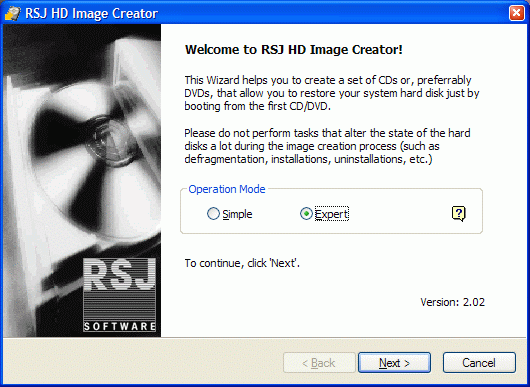
Task: Click the RSJ Software logo image
Action: (119, 295)
